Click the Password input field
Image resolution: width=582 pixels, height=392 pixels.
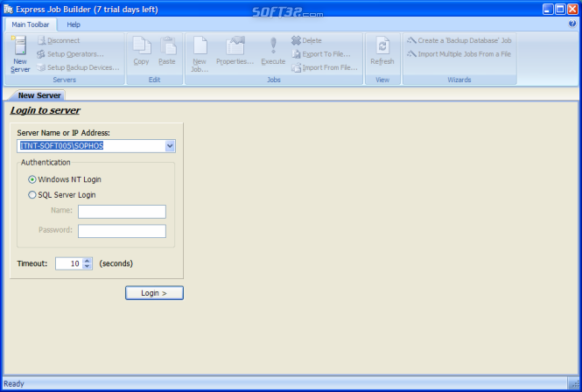122,231
